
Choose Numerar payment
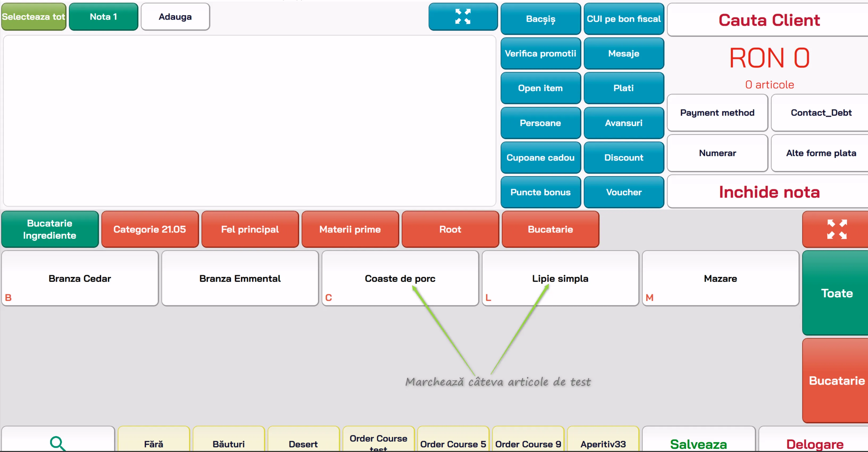(717, 153)
